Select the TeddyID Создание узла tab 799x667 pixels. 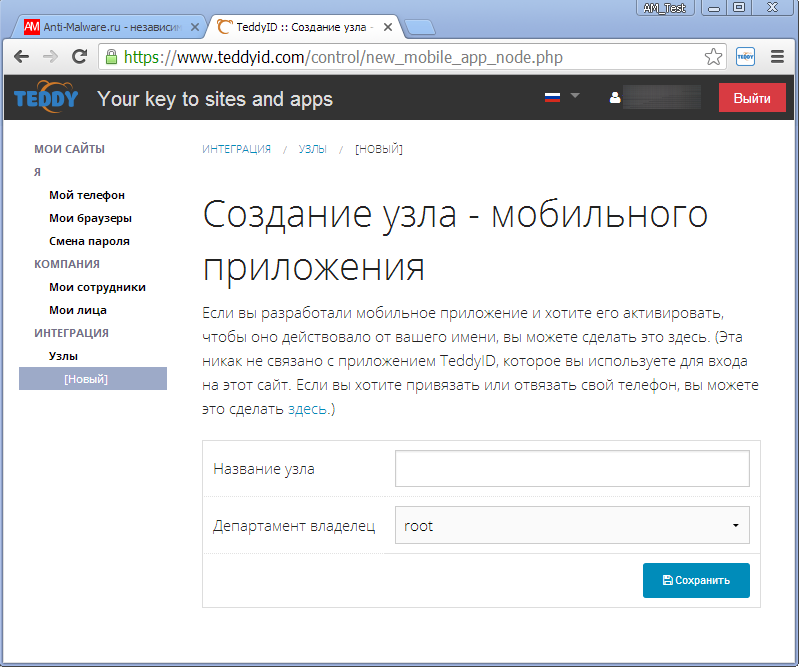point(305,27)
